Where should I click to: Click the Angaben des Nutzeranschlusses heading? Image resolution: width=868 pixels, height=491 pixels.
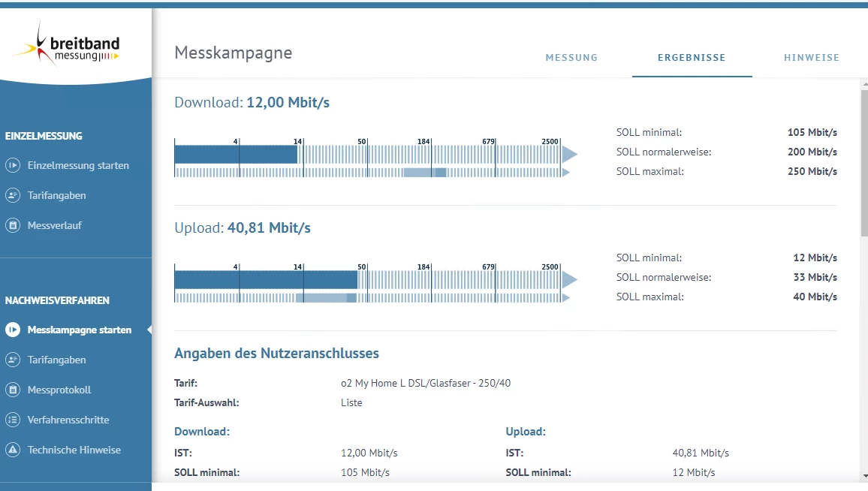(x=276, y=353)
